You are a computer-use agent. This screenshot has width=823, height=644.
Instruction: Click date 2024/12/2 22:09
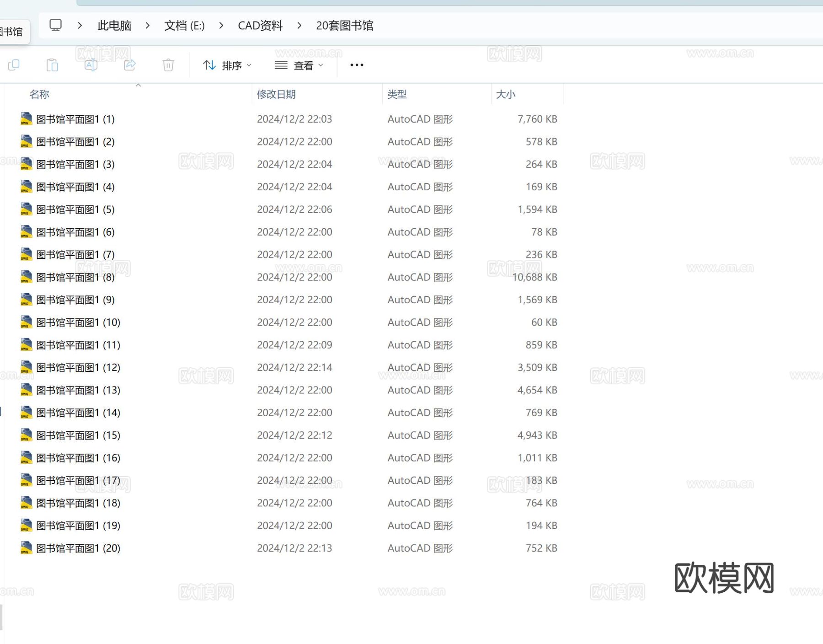294,345
